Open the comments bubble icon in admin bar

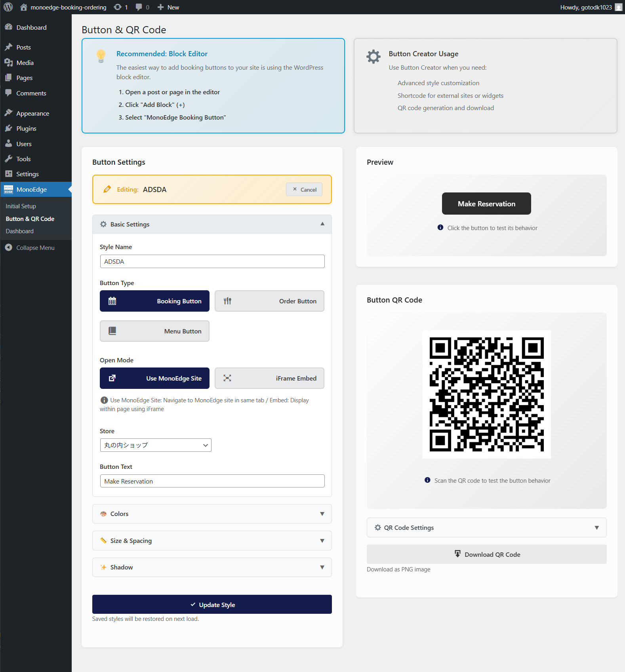point(139,7)
